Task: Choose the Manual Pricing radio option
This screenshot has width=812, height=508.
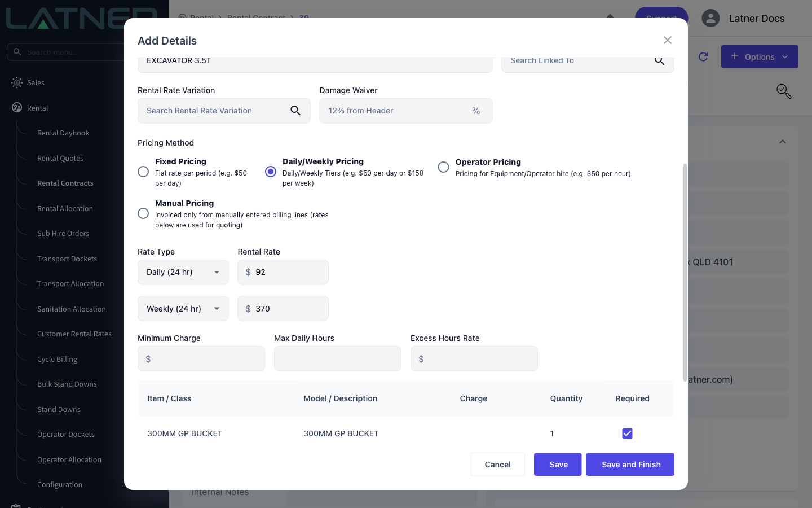Action: (143, 213)
